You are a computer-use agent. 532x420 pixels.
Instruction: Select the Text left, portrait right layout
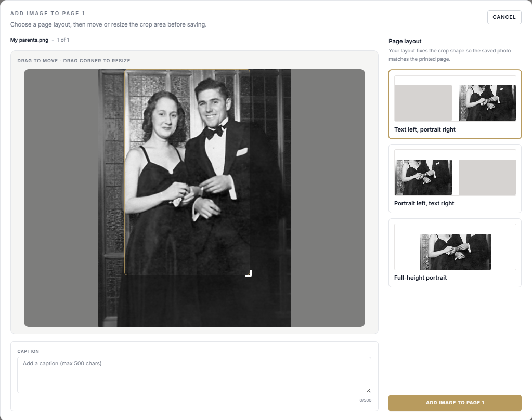click(x=455, y=104)
